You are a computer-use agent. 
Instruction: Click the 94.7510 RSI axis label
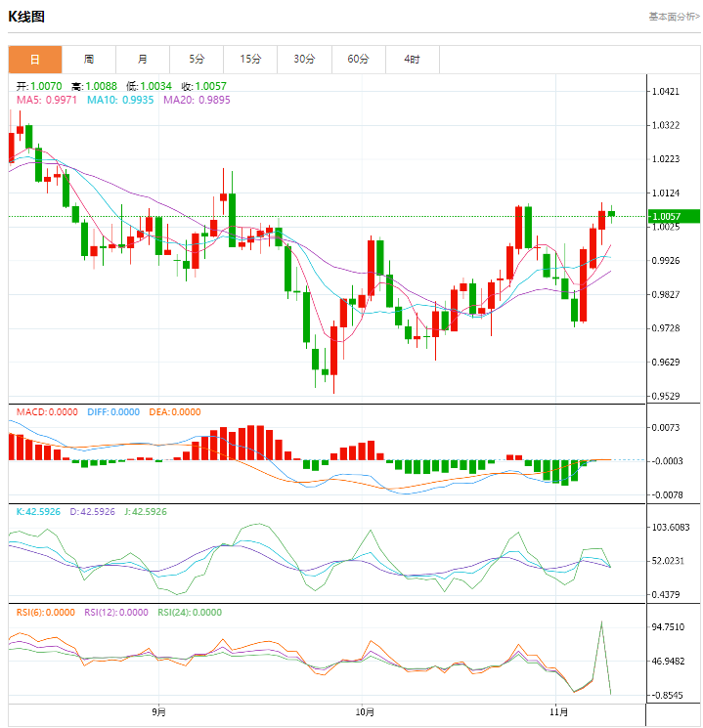pos(668,627)
